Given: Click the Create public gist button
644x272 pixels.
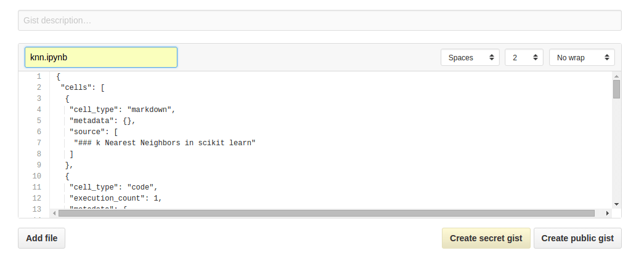Looking at the screenshot, I should 577,238.
